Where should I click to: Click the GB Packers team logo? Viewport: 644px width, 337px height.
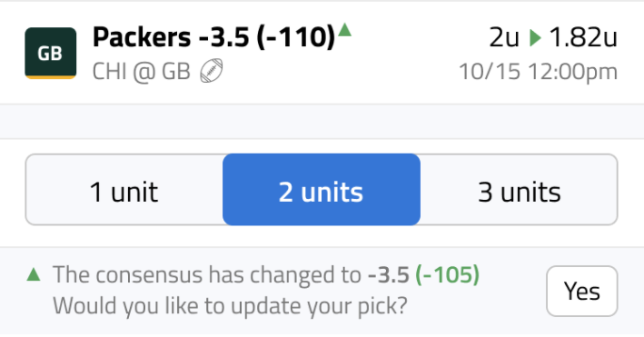tap(51, 53)
